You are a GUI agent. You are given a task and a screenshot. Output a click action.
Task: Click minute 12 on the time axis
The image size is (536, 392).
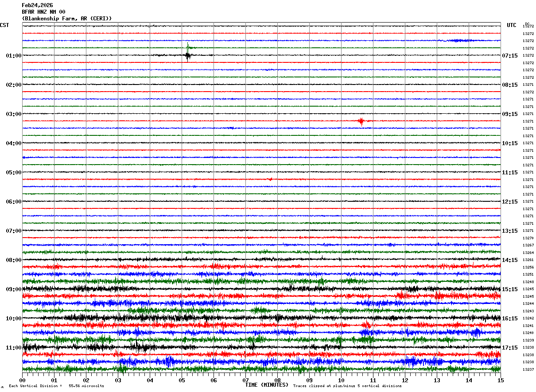(405, 380)
